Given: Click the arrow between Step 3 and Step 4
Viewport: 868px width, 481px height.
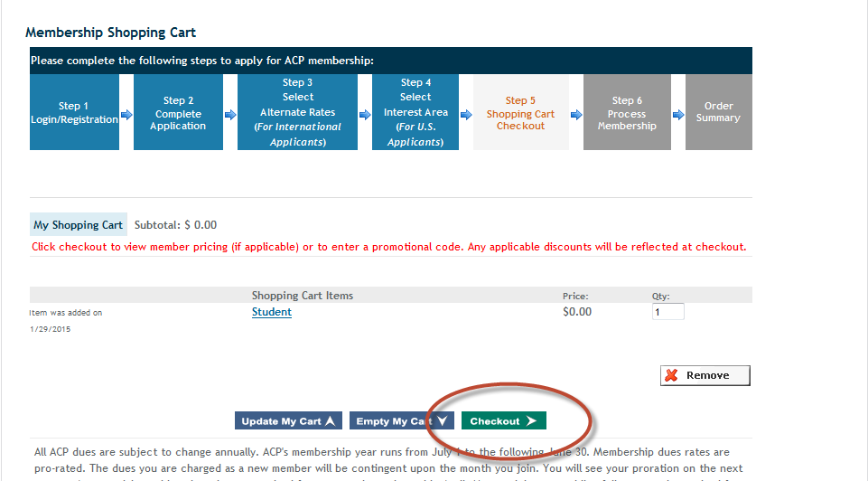Looking at the screenshot, I should tap(365, 115).
